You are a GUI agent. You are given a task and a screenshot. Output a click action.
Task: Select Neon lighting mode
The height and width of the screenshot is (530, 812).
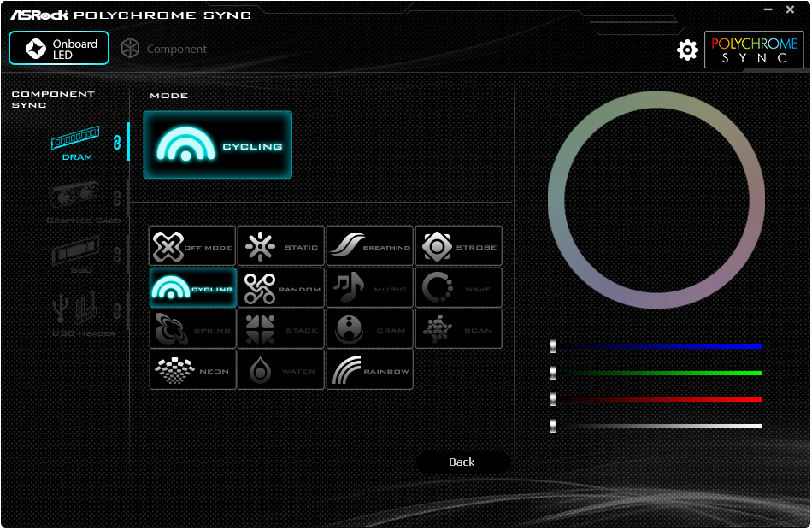192,370
